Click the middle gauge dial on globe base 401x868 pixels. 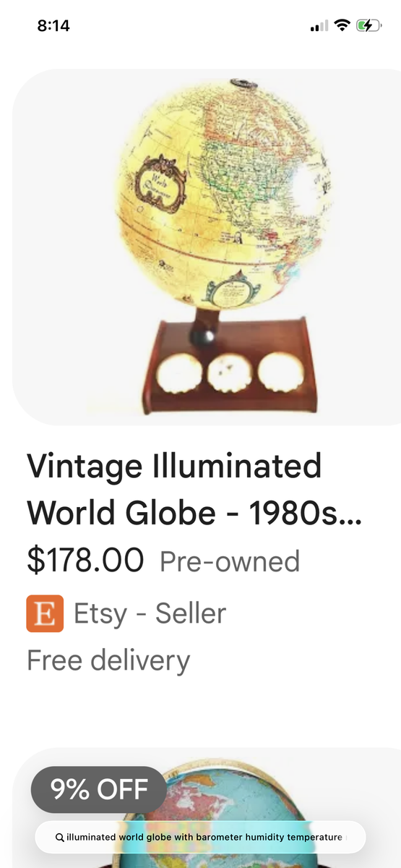[x=230, y=374]
